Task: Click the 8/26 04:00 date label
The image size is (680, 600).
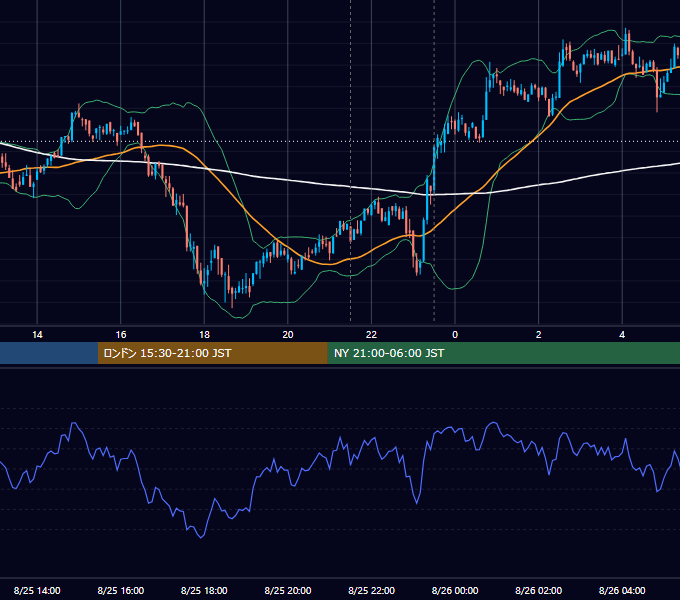Action: coord(622,590)
